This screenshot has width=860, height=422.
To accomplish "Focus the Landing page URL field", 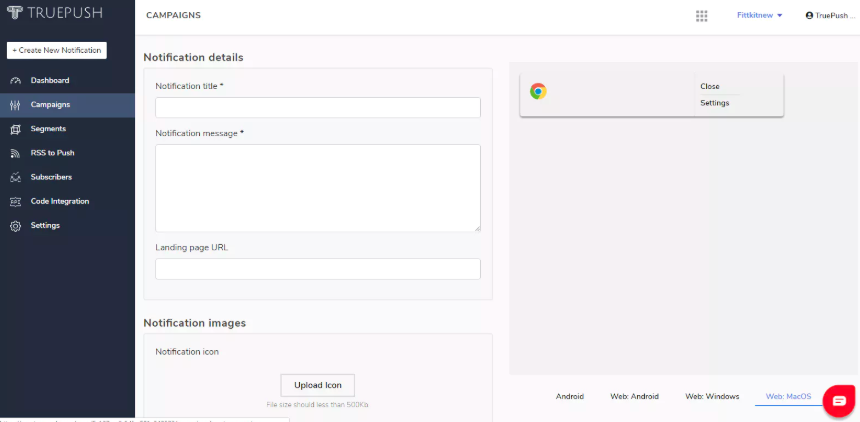I will (x=318, y=269).
